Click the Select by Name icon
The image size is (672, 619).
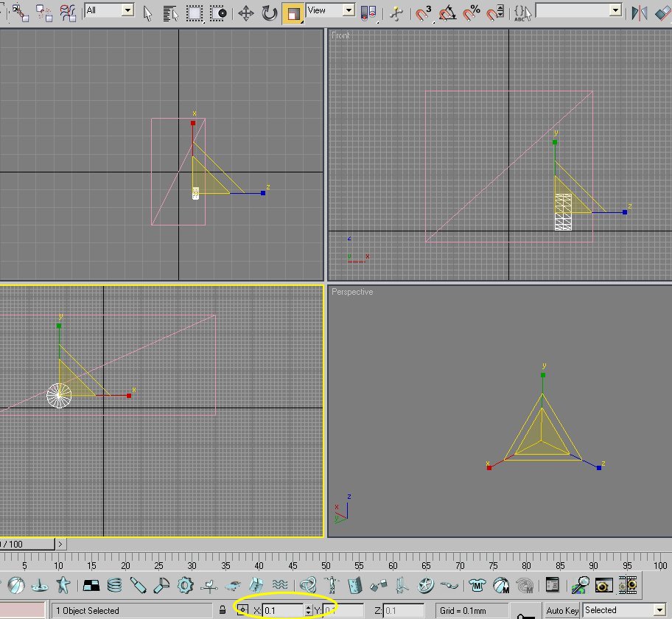coord(170,12)
